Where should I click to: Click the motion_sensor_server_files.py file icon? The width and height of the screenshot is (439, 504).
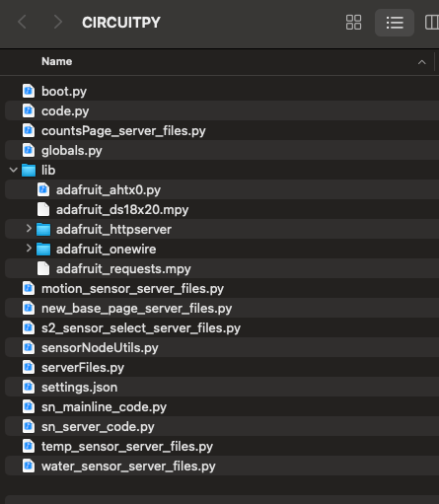click(x=29, y=288)
